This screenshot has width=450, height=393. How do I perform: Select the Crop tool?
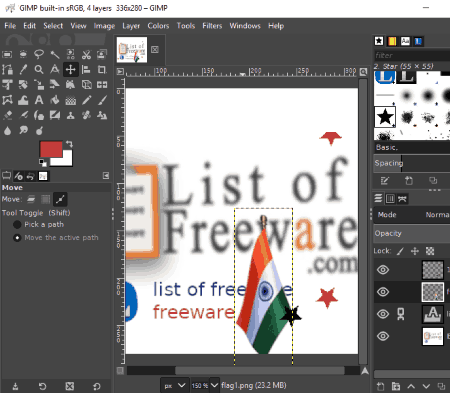click(102, 70)
